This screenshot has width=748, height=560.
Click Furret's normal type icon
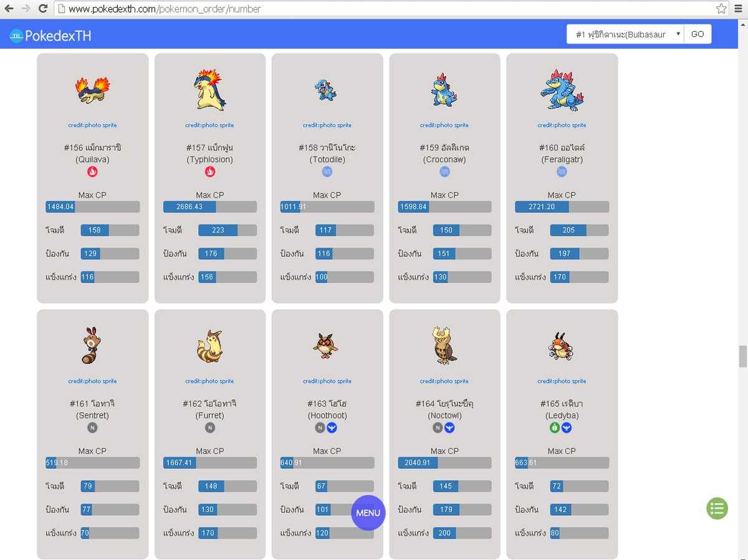pos(210,428)
